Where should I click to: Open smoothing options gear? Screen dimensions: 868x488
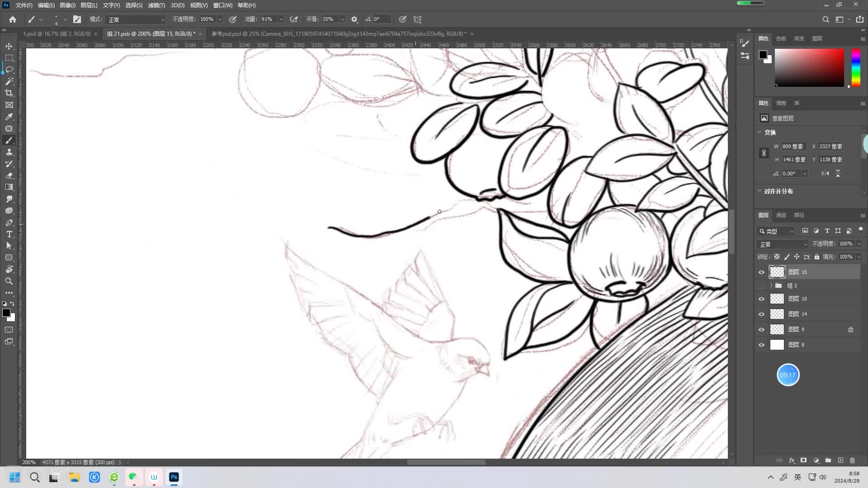(x=354, y=19)
